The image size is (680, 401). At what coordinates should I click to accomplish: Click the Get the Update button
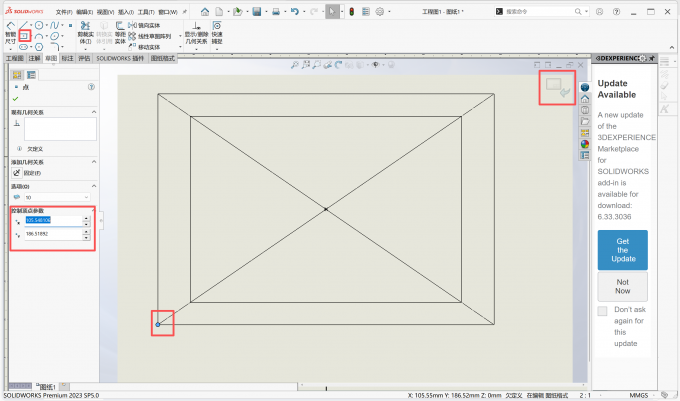(622, 249)
